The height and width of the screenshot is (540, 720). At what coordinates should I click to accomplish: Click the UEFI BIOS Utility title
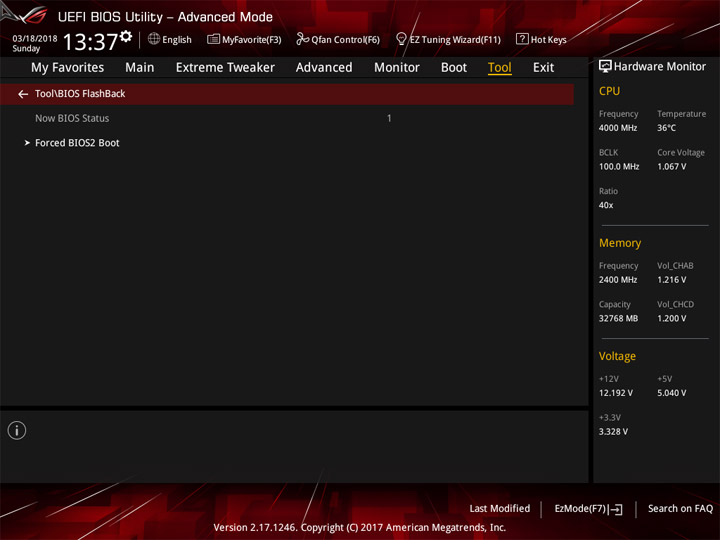coord(165,17)
